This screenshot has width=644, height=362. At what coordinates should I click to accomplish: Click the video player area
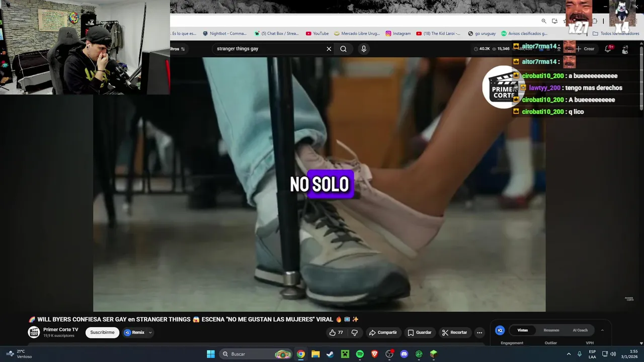click(319, 184)
